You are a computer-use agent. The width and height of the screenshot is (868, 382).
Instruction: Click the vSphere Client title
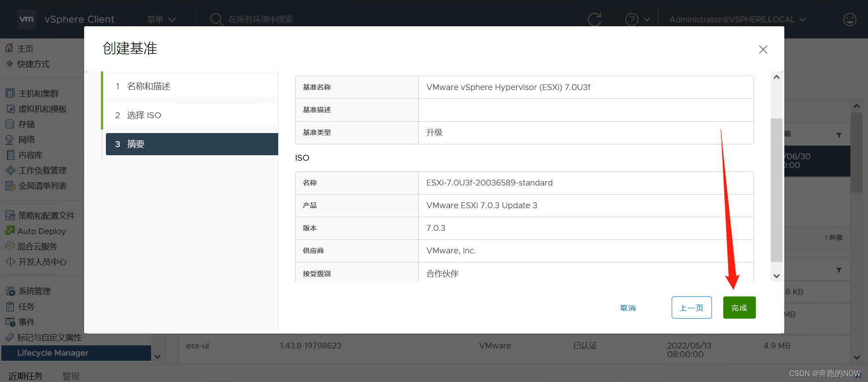pos(80,19)
